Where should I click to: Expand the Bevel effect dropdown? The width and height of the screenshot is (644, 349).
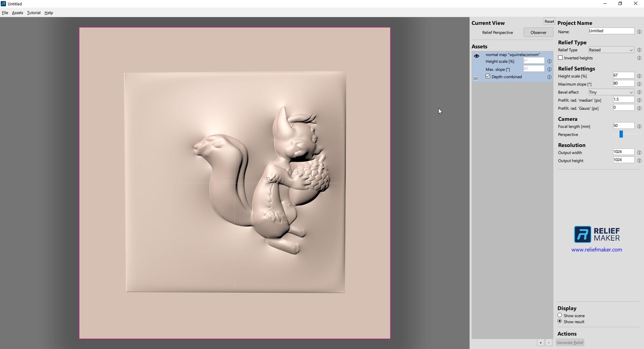pyautogui.click(x=611, y=92)
